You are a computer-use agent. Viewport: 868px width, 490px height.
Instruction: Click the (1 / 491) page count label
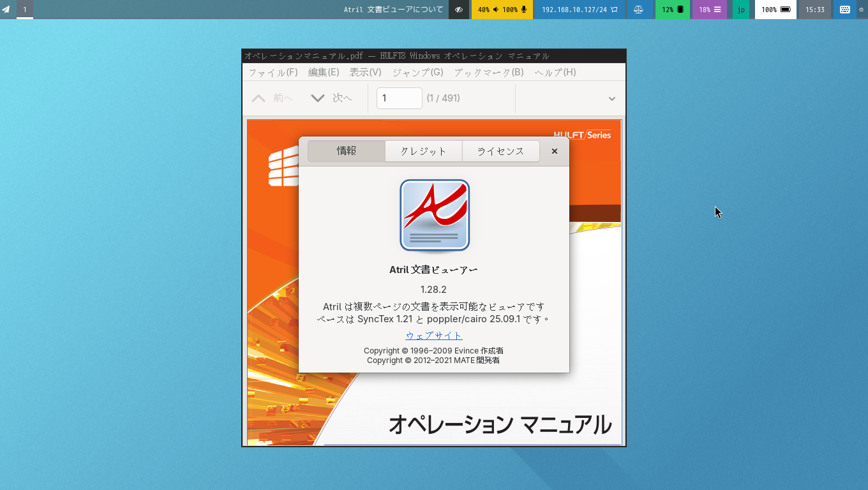[444, 98]
